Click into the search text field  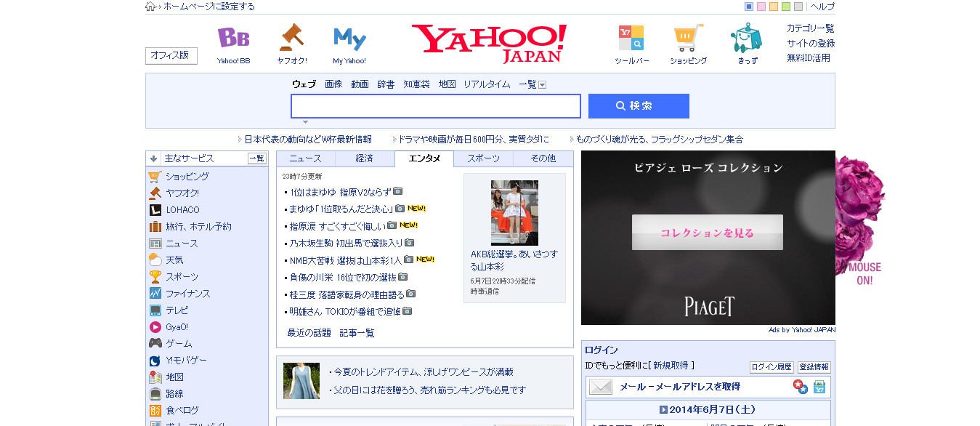(436, 106)
